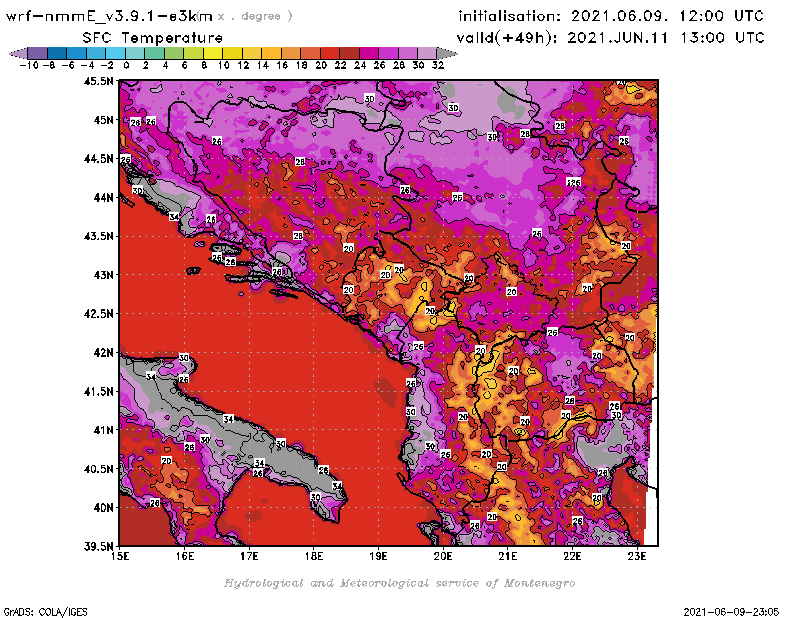The image size is (800, 618).
Task: Click the '16E' longitude axis label
Action: 185,556
